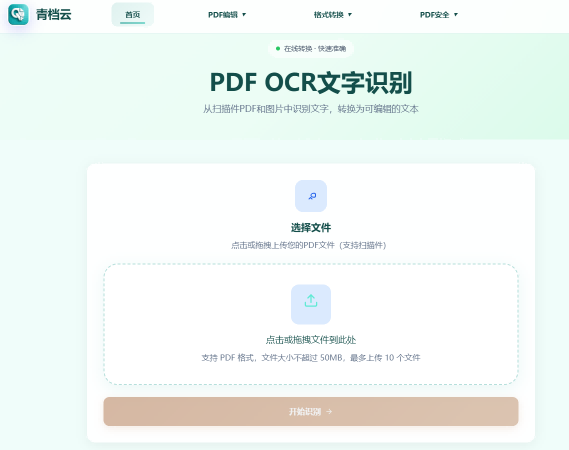Click the 开始识别 button
Screen dimensions: 569x450
tap(311, 411)
